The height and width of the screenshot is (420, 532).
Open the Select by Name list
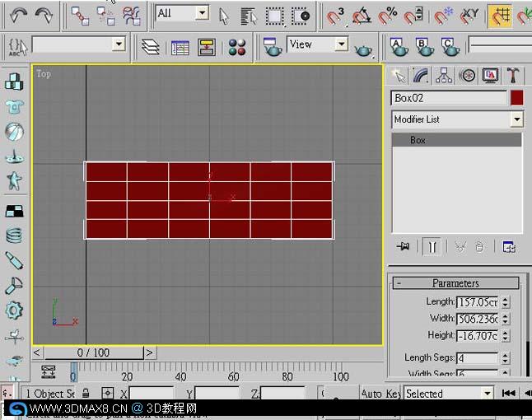point(249,16)
